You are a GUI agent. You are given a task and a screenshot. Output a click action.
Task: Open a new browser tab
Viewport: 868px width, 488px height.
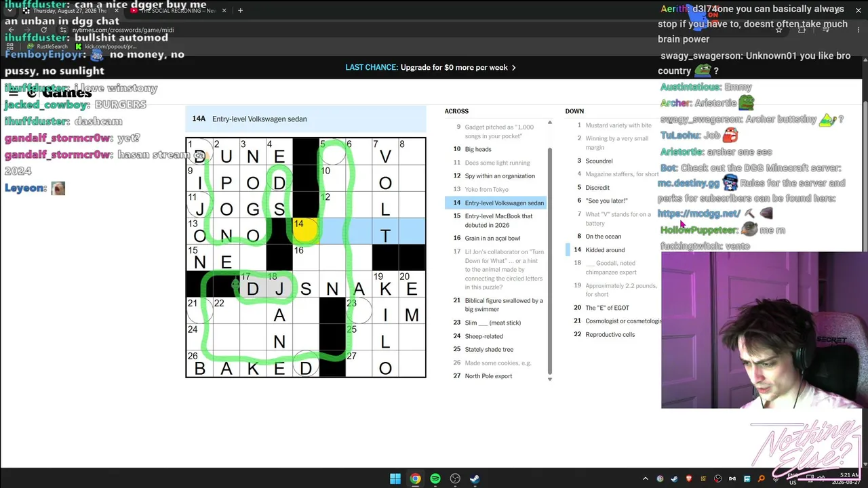(x=240, y=10)
